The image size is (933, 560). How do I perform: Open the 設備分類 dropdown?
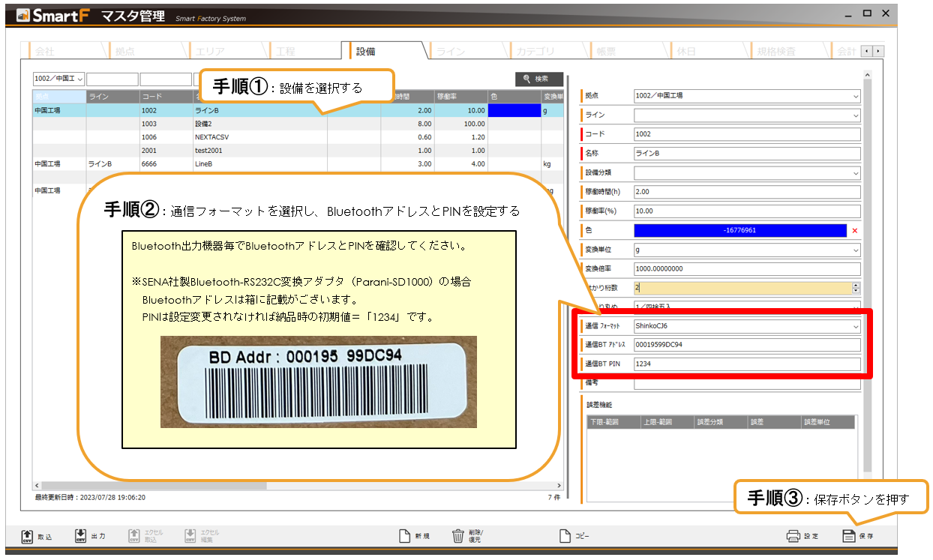pos(855,172)
